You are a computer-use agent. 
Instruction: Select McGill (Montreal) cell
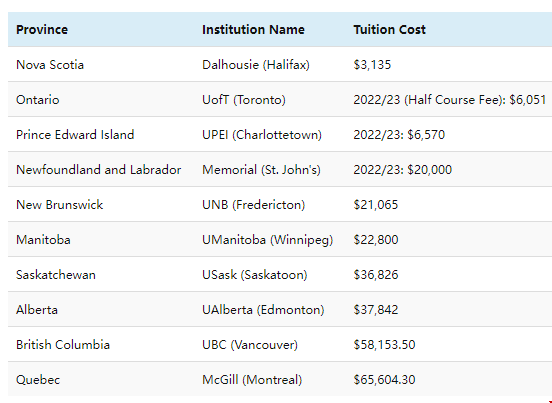[252, 380]
